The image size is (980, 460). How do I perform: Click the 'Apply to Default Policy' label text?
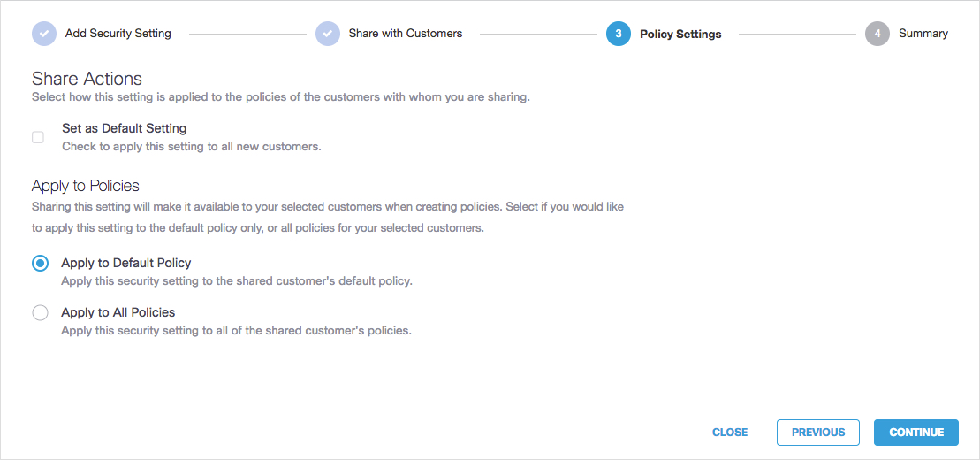(126, 263)
